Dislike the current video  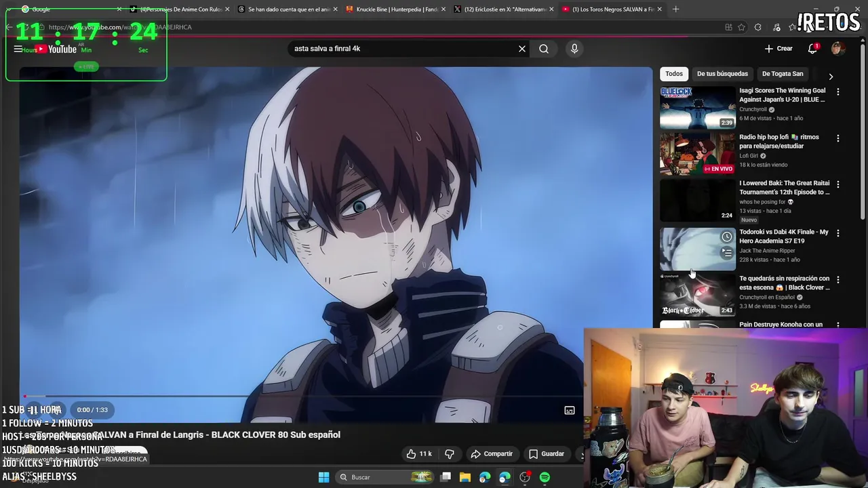pos(449,454)
